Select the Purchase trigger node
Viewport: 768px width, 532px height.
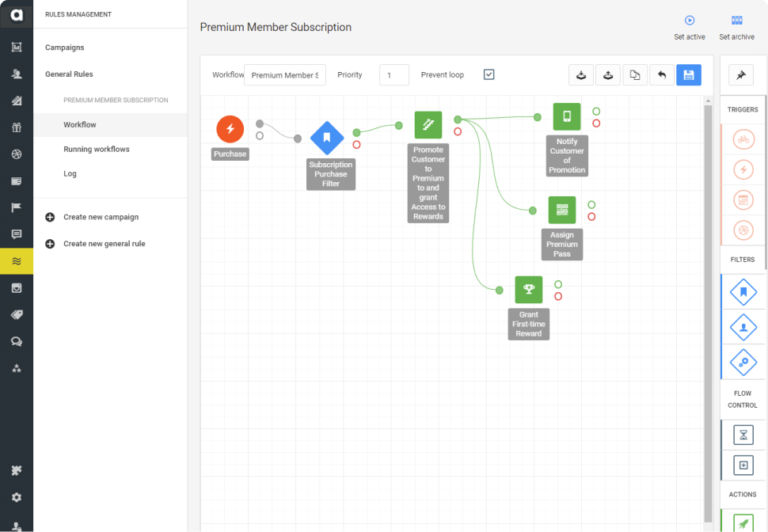(230, 129)
